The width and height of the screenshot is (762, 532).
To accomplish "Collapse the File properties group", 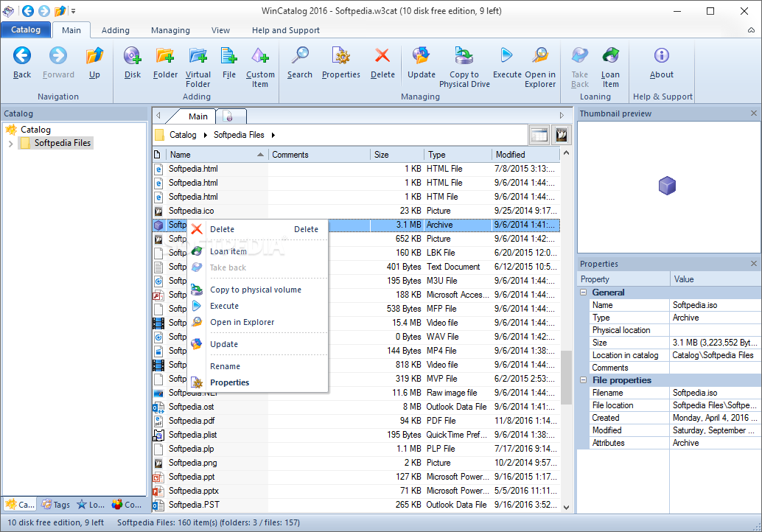I will click(584, 380).
